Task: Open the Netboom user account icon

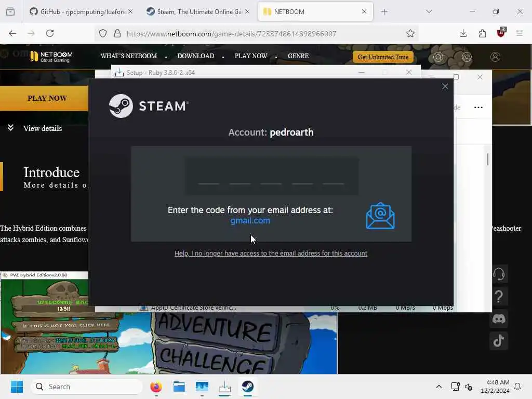Action: click(x=495, y=57)
